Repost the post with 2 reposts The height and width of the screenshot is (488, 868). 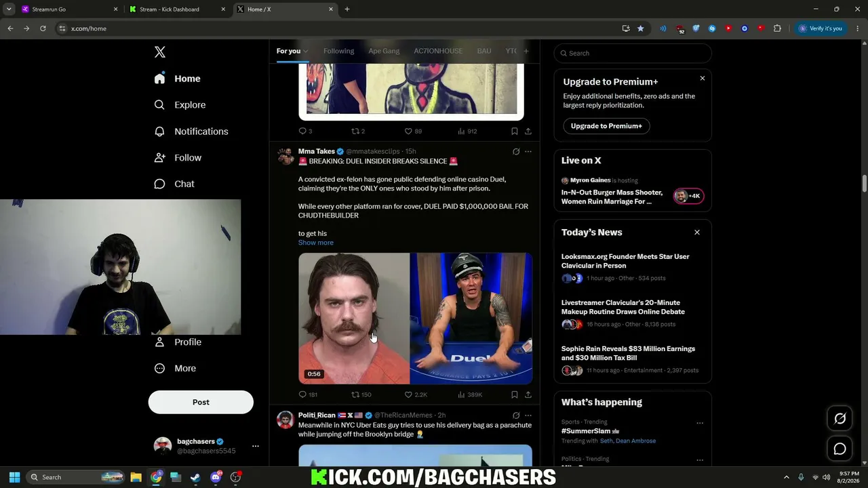pos(357,131)
